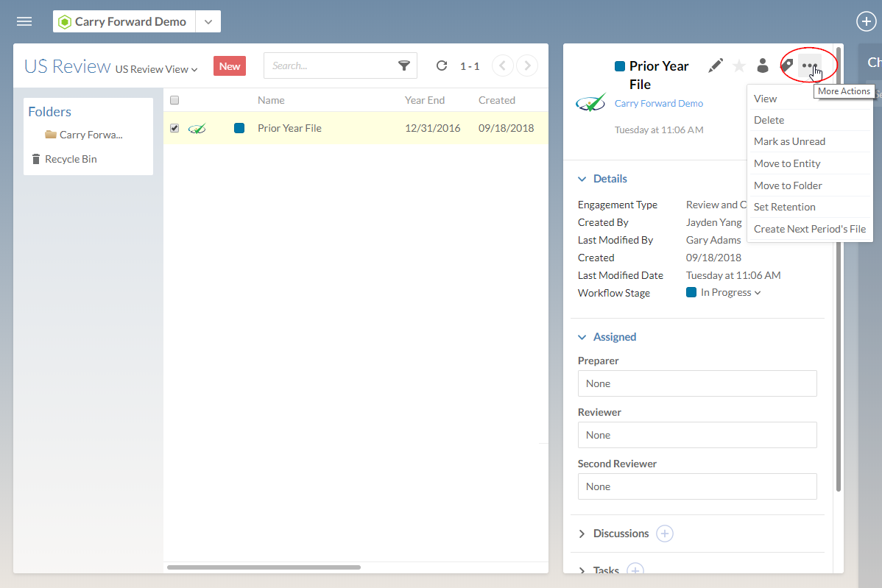Refresh the file list

(x=442, y=65)
